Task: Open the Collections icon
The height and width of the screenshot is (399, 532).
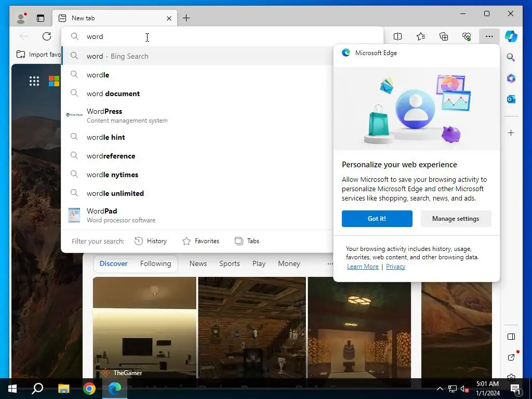Action: [444, 36]
